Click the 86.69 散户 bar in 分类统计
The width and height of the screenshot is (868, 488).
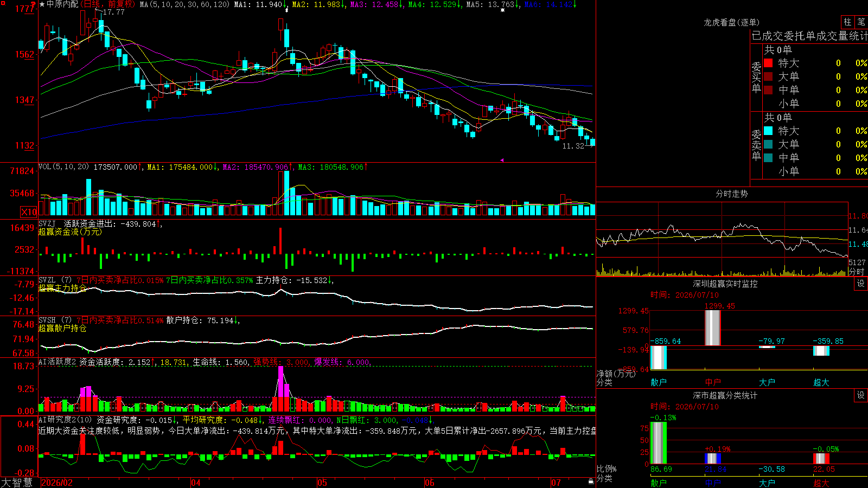pyautogui.click(x=659, y=443)
